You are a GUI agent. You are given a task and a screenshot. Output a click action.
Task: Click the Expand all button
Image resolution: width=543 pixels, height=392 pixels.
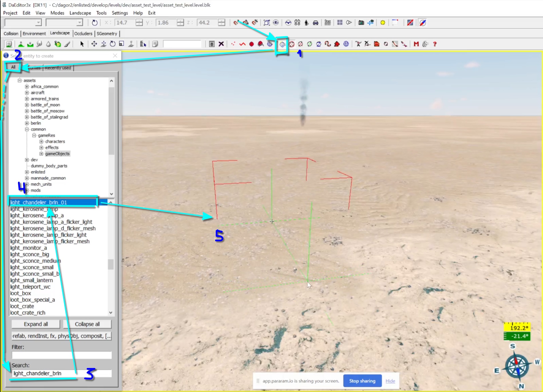coord(36,324)
